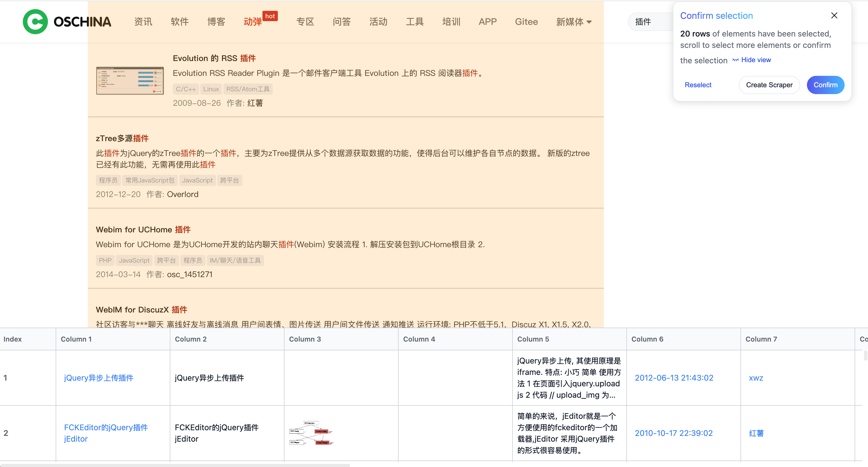Click the eye icon next to Hide view

736,60
